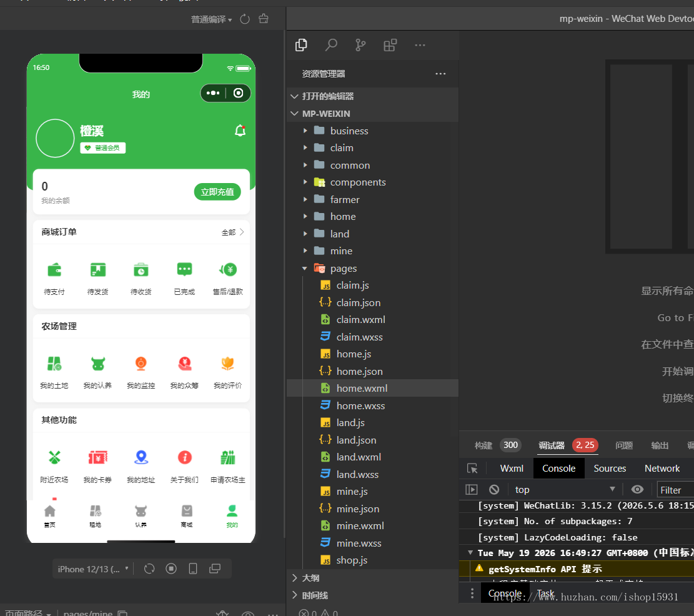Image resolution: width=694 pixels, height=616 pixels.
Task: Open the 构建 panel tab
Action: coord(483,445)
